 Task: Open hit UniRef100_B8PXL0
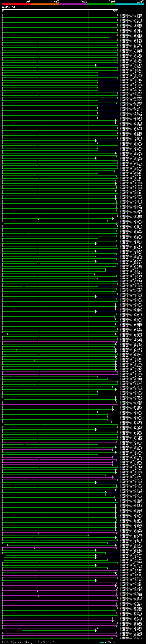tap(131, 180)
